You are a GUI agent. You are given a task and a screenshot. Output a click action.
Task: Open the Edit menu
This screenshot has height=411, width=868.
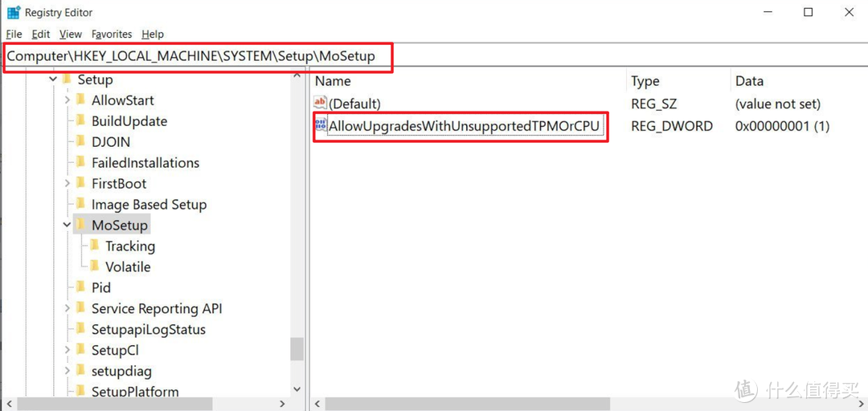(x=41, y=35)
